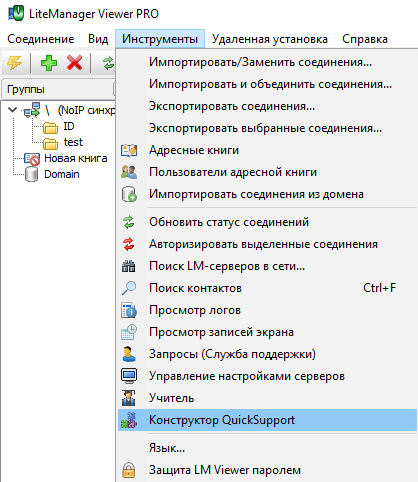Open Пользователи адресной книги entry
The height and width of the screenshot is (482, 418).
267,172
